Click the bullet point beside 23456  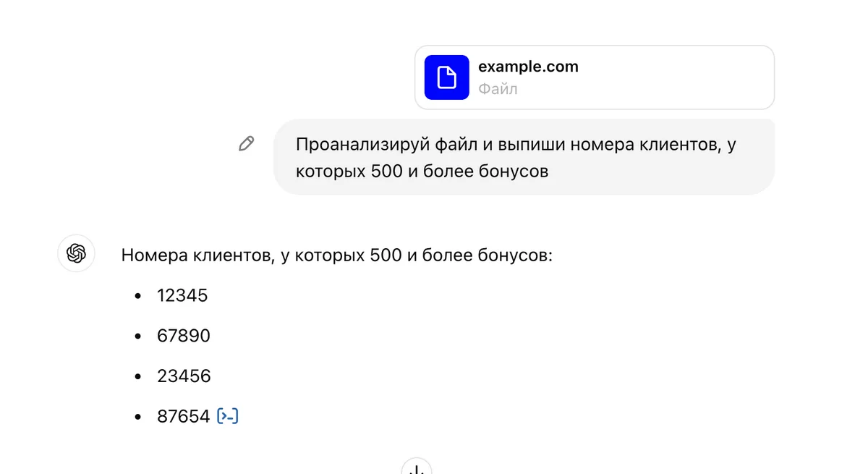pos(137,377)
